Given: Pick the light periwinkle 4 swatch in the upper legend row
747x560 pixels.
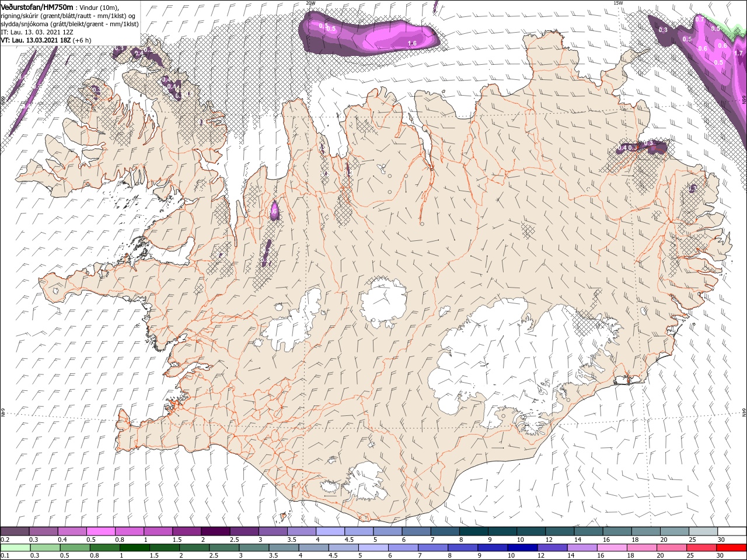Looking at the screenshot, I should click(x=330, y=531).
